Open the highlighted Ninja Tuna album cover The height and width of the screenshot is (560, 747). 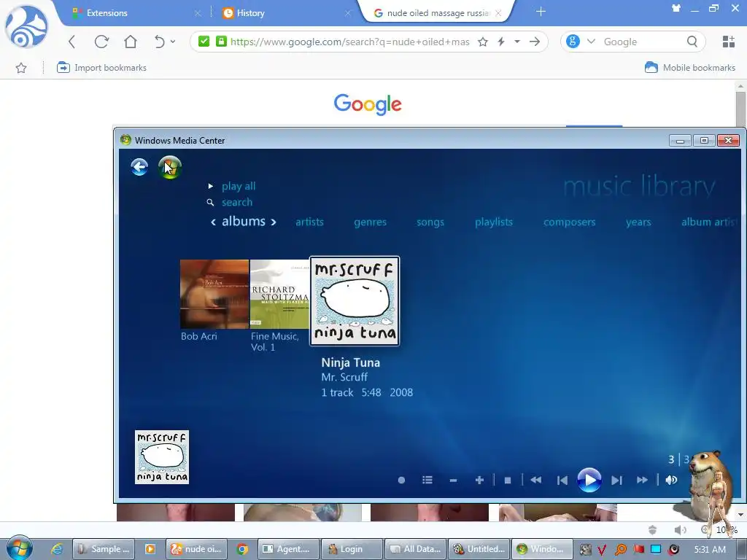355,301
